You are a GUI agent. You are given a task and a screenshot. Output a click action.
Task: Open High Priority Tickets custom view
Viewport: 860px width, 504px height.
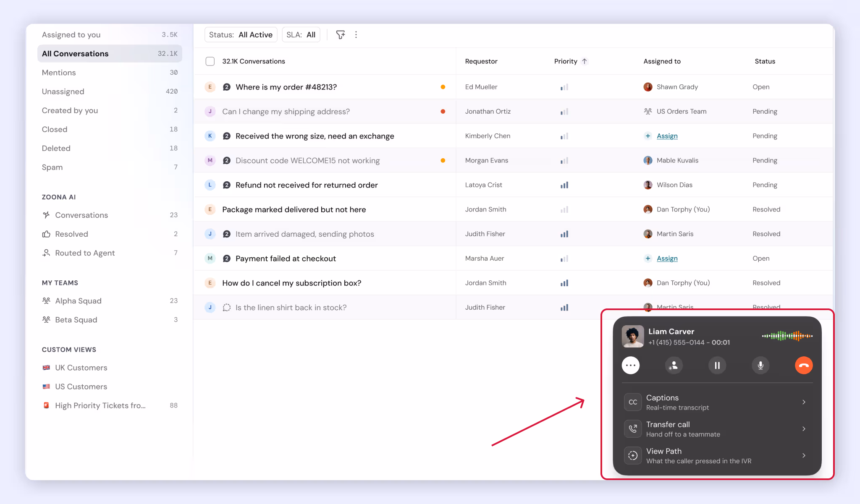pyautogui.click(x=110, y=405)
